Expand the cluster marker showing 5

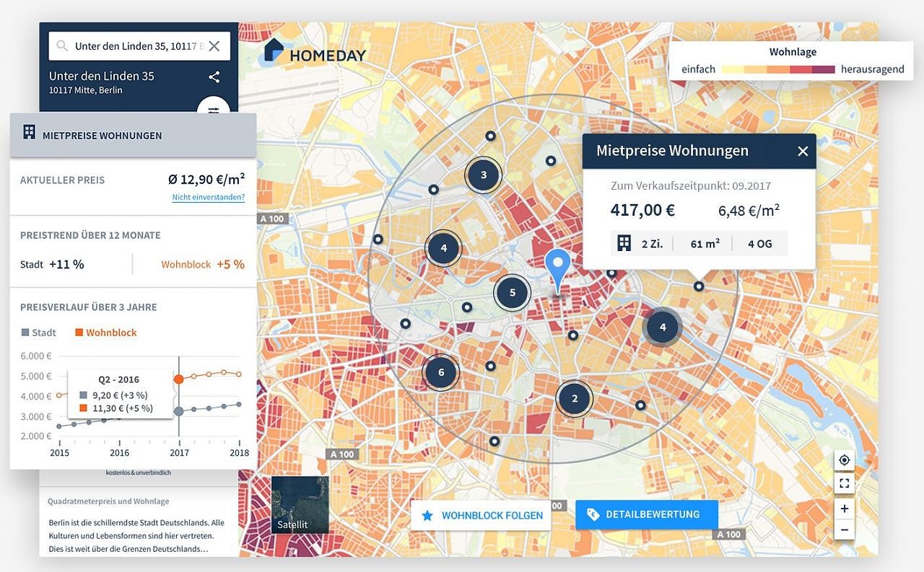(513, 293)
